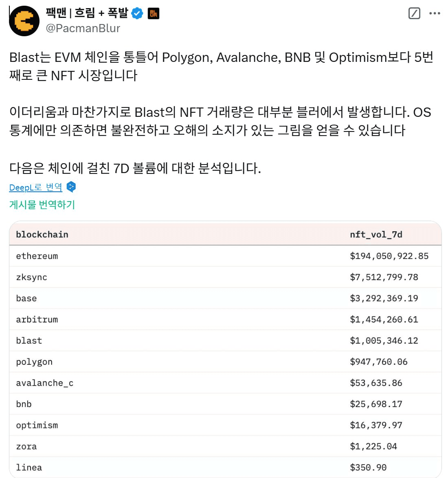Click the 'blockchain' column header
Image resolution: width=448 pixels, height=478 pixels.
click(x=42, y=235)
